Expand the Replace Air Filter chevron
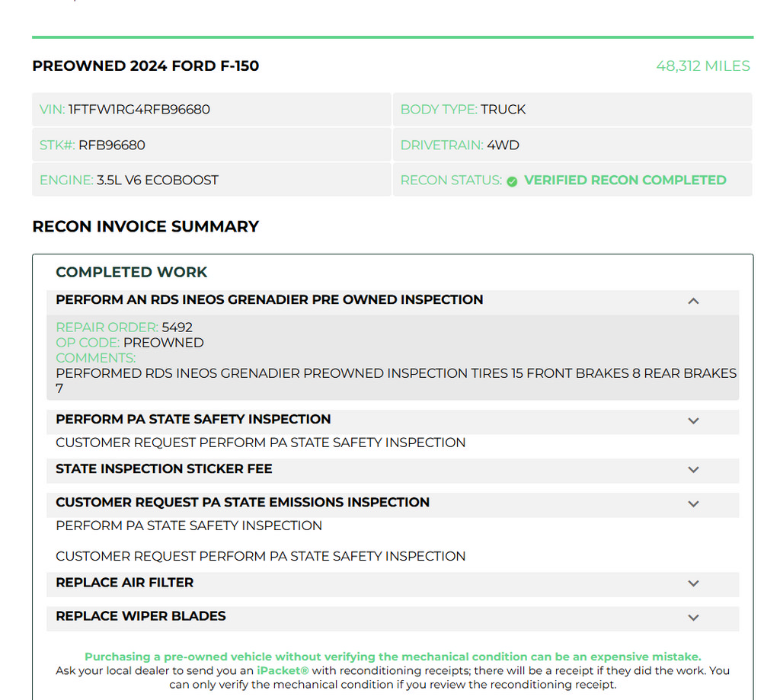 [693, 583]
